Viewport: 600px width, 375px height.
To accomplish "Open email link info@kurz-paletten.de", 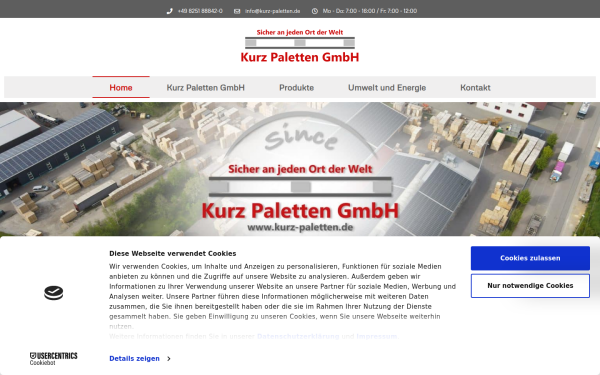I will [x=272, y=11].
